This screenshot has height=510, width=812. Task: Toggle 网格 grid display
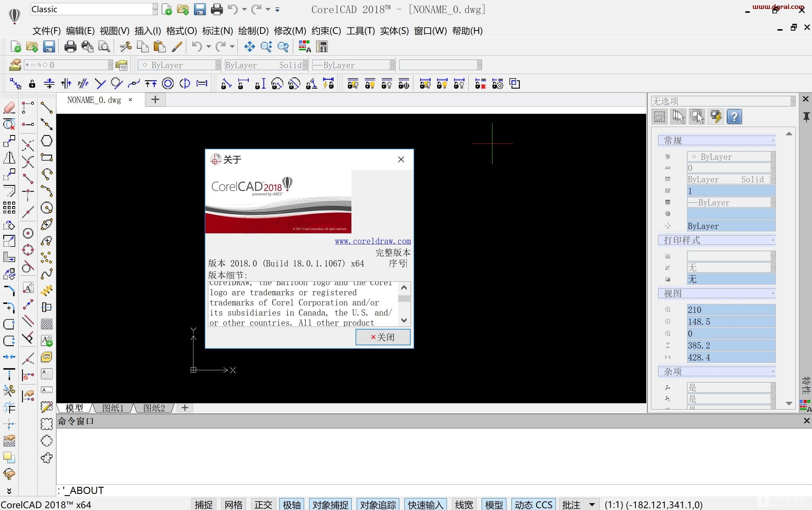[233, 504]
